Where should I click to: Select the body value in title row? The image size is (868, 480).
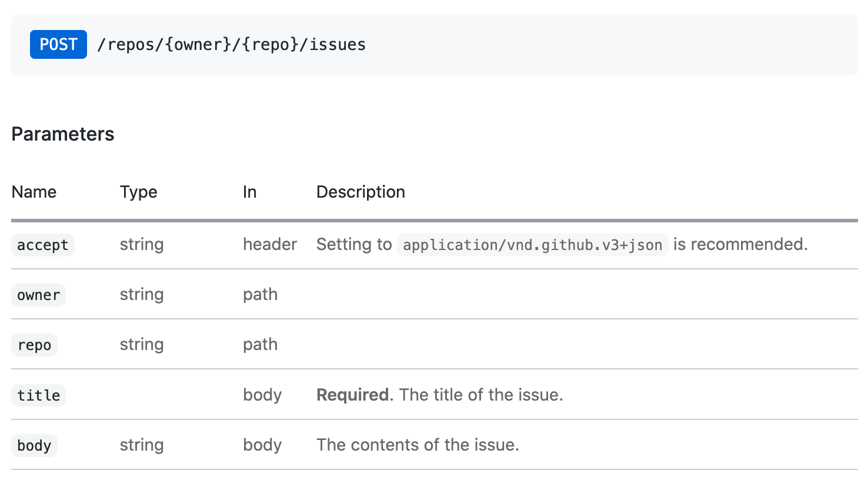262,395
